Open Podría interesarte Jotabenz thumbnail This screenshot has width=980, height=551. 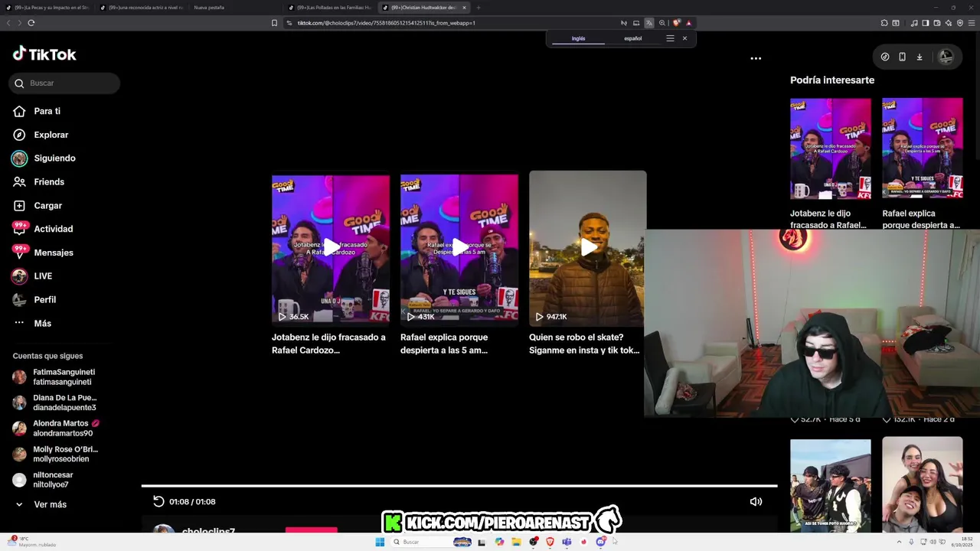(831, 148)
